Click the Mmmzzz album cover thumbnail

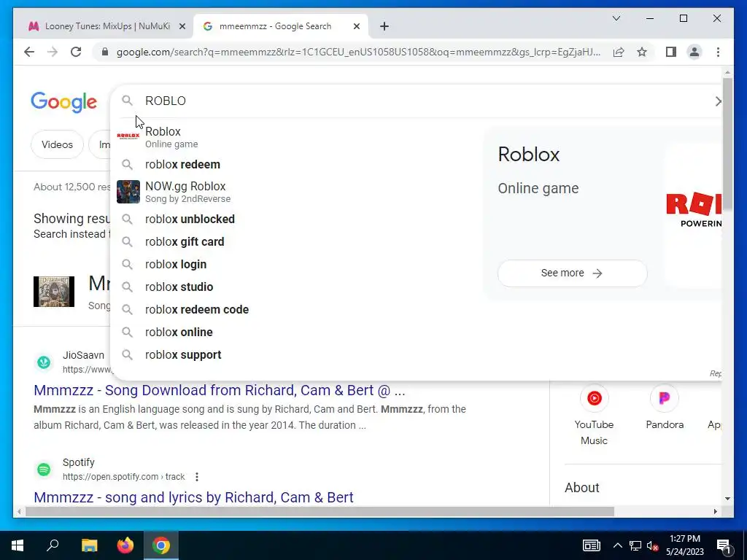pyautogui.click(x=54, y=292)
